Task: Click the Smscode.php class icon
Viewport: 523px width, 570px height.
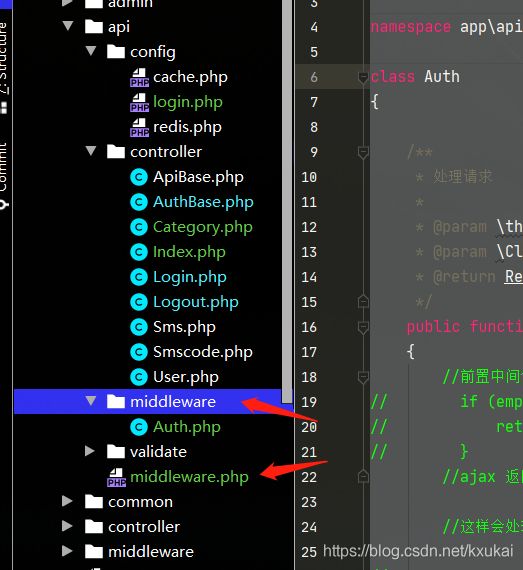Action: pyautogui.click(x=139, y=352)
